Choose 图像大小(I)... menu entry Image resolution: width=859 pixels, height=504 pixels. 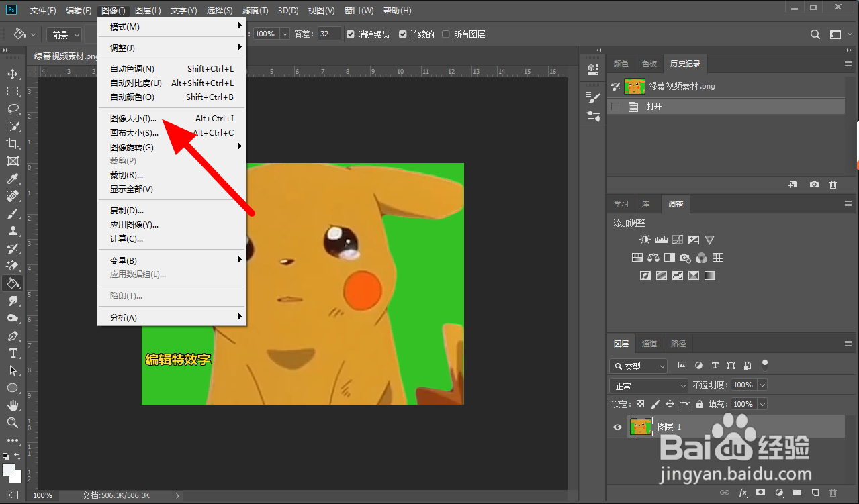click(172, 118)
